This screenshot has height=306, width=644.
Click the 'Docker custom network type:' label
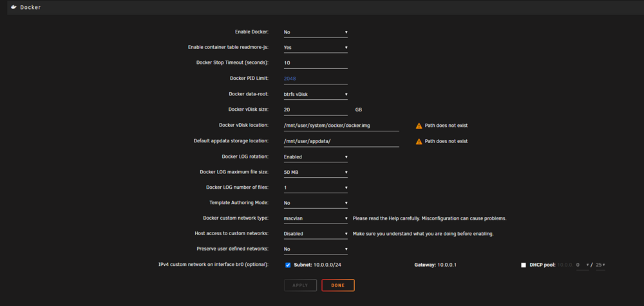click(x=236, y=218)
